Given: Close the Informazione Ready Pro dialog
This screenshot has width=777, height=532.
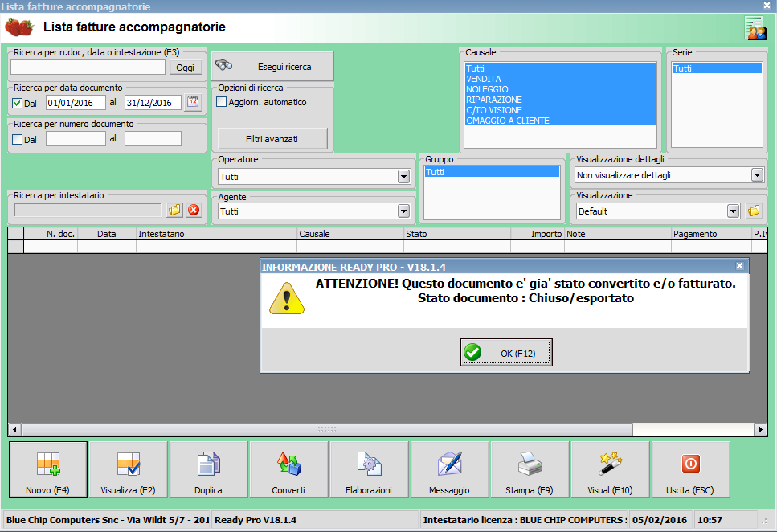Looking at the screenshot, I should 739,266.
